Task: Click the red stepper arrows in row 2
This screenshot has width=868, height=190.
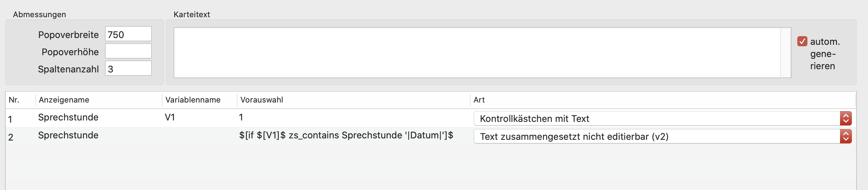Action: 846,136
